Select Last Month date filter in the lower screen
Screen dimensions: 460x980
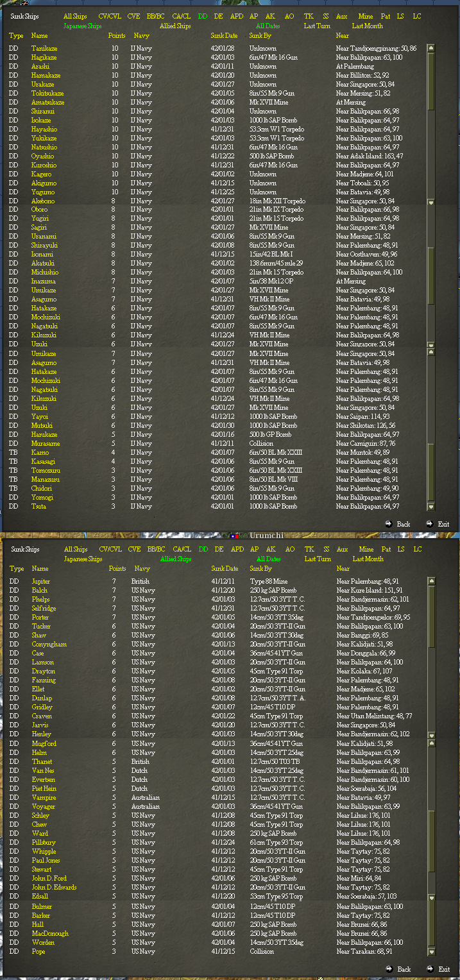coord(368,559)
